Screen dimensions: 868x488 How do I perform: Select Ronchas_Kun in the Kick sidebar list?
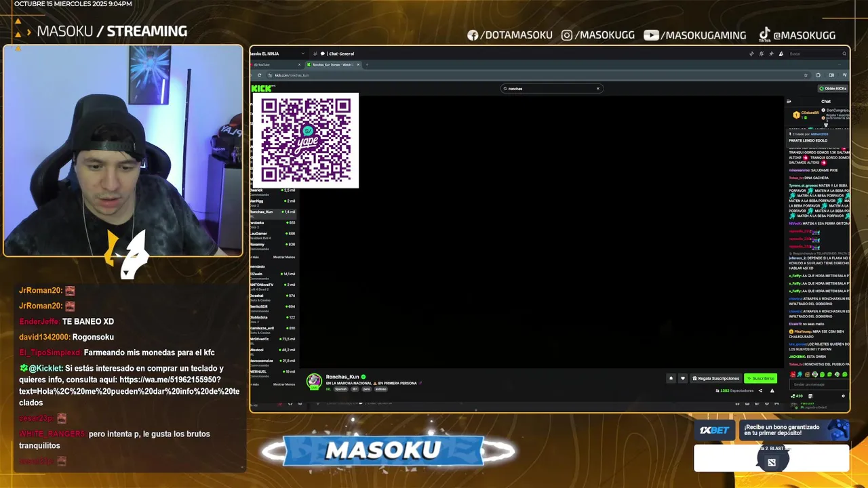[273, 213]
